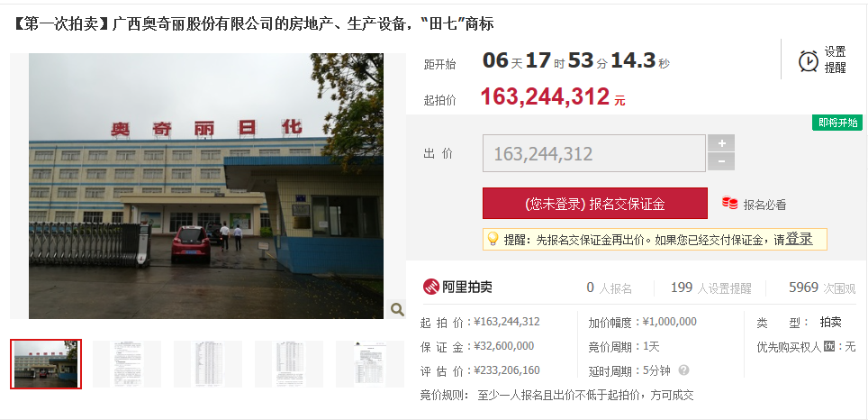Click the bid price input field
868x420 pixels.
(x=594, y=153)
